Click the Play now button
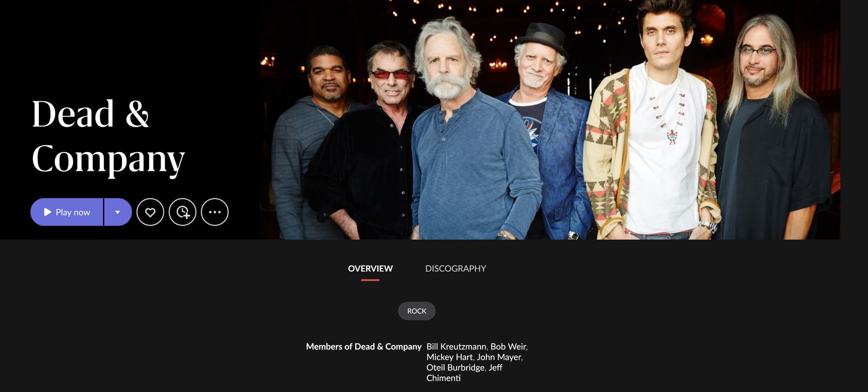This screenshot has height=392, width=868. pos(67,212)
